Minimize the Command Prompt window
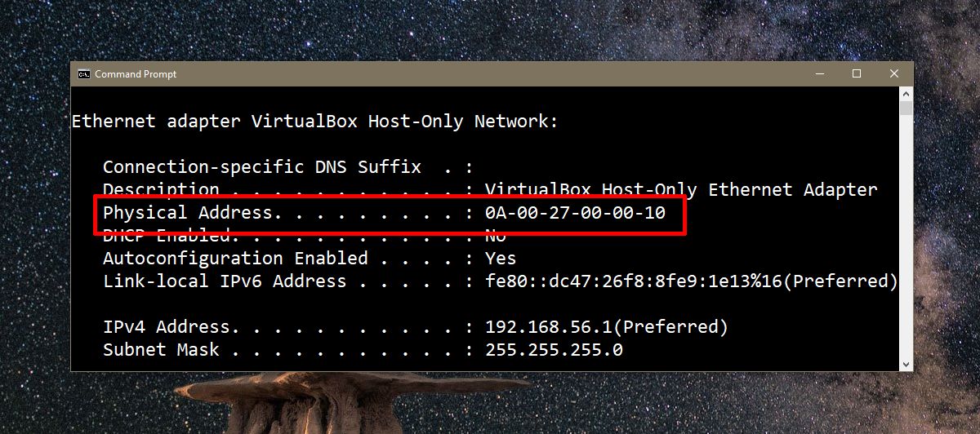The width and height of the screenshot is (980, 434). pos(819,74)
